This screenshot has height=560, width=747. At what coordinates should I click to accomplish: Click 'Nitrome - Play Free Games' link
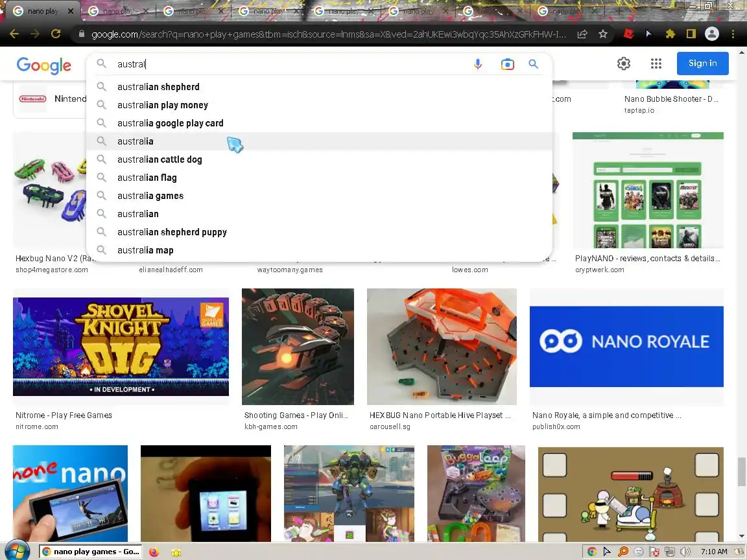pyautogui.click(x=64, y=415)
